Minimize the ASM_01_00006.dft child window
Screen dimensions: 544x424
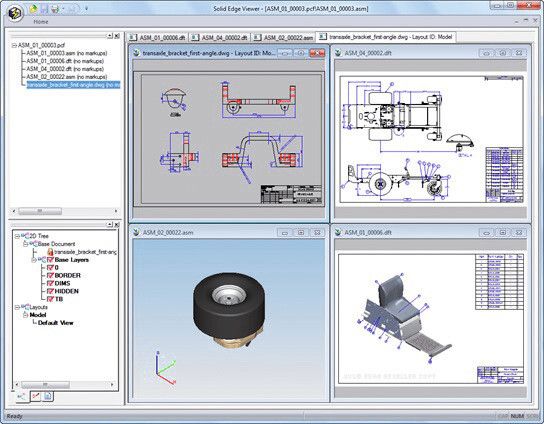[x=486, y=232]
